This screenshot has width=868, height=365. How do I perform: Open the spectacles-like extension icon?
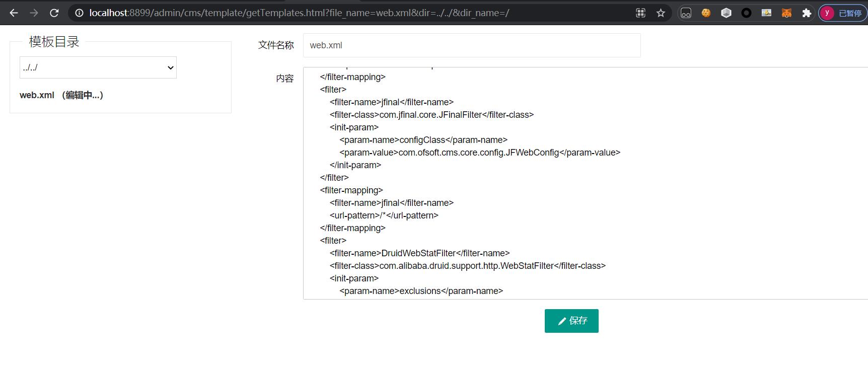(x=686, y=13)
